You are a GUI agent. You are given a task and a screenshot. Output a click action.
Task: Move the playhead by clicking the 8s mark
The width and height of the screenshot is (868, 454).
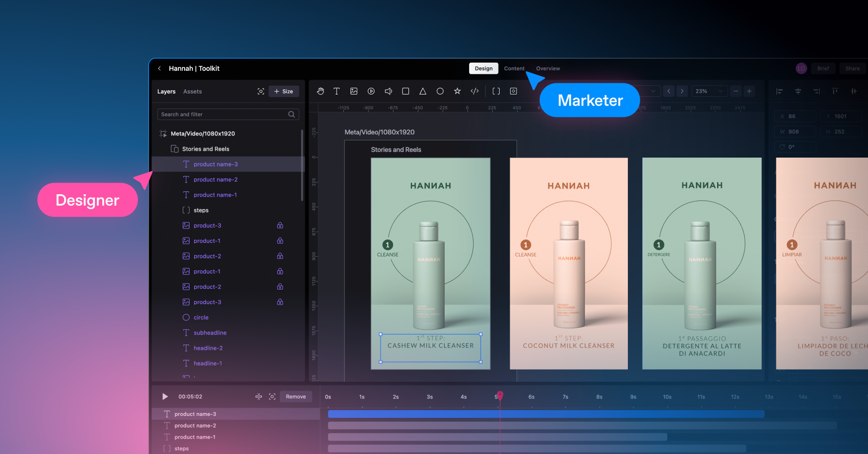click(x=599, y=396)
